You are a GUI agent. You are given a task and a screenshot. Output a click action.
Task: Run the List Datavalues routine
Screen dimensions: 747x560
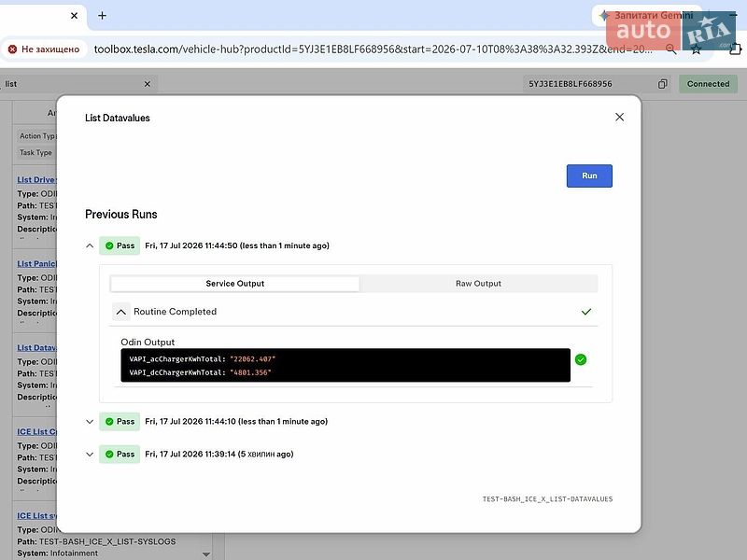coord(589,175)
